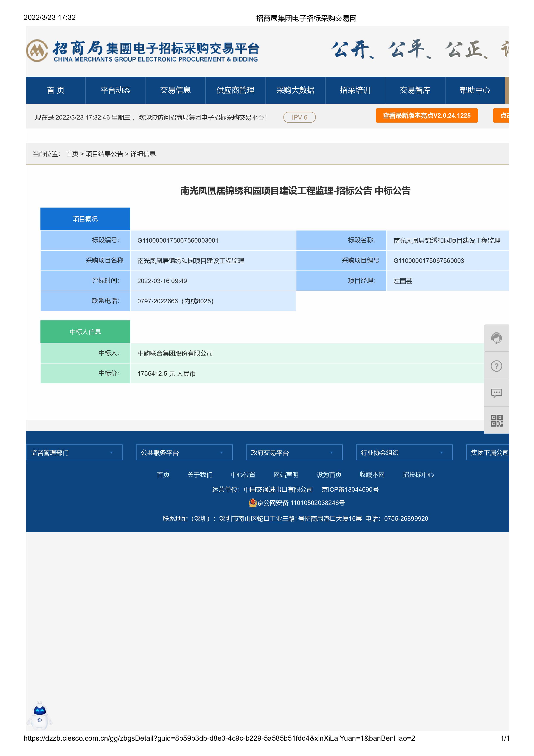Click the customer service headset icon

tap(496, 338)
